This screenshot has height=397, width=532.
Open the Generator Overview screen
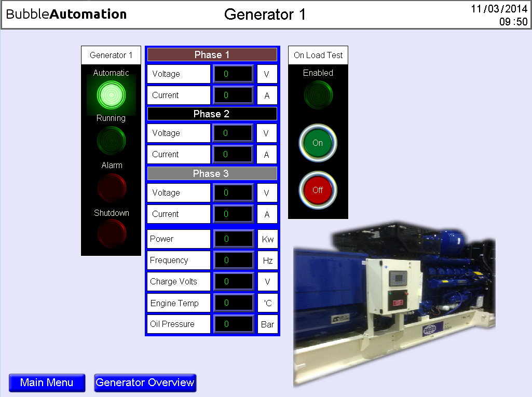pos(145,383)
